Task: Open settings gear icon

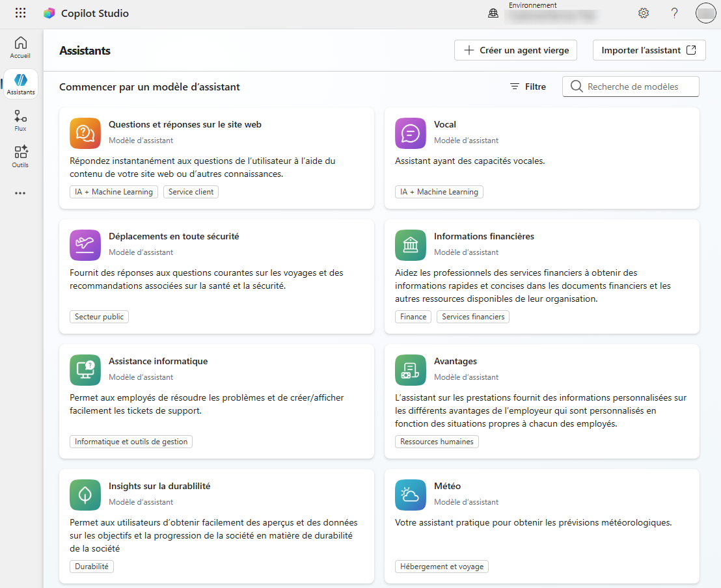Action: pos(644,13)
